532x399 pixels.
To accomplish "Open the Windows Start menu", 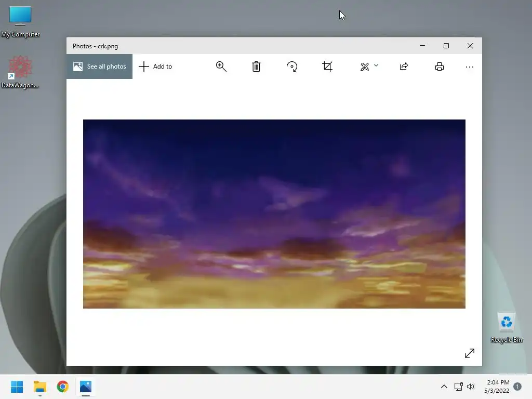I will click(x=17, y=387).
